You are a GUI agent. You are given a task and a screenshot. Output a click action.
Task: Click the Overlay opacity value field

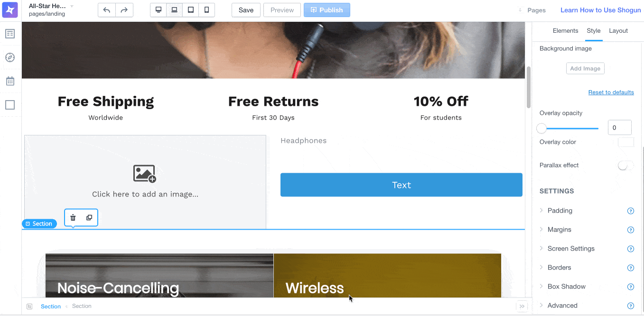point(619,128)
